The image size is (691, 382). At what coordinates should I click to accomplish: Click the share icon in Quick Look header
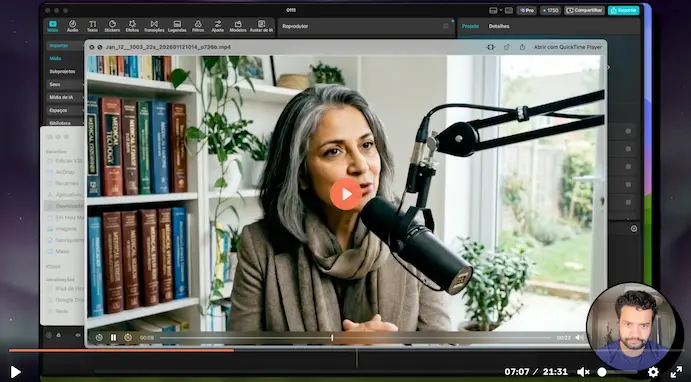[522, 47]
